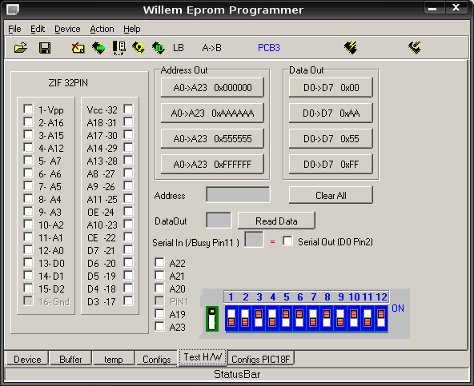Toggle the 9-A3 pin checkbox
This screenshot has width=474, height=386.
28,211
